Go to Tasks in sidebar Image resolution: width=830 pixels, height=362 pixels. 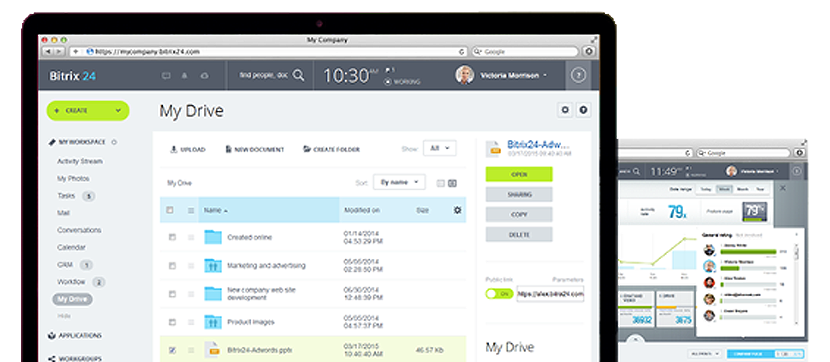click(x=66, y=196)
